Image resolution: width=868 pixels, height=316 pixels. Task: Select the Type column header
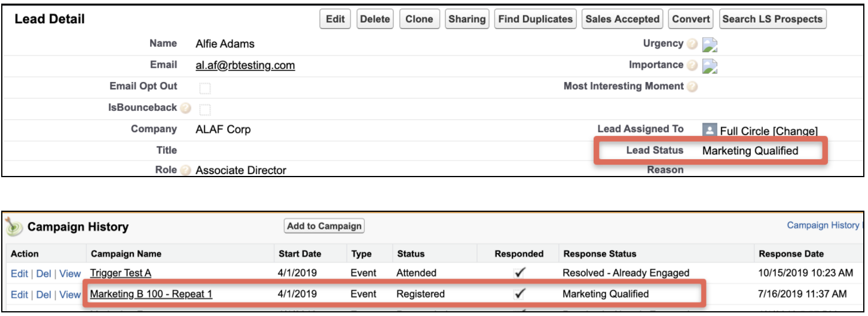tap(361, 254)
